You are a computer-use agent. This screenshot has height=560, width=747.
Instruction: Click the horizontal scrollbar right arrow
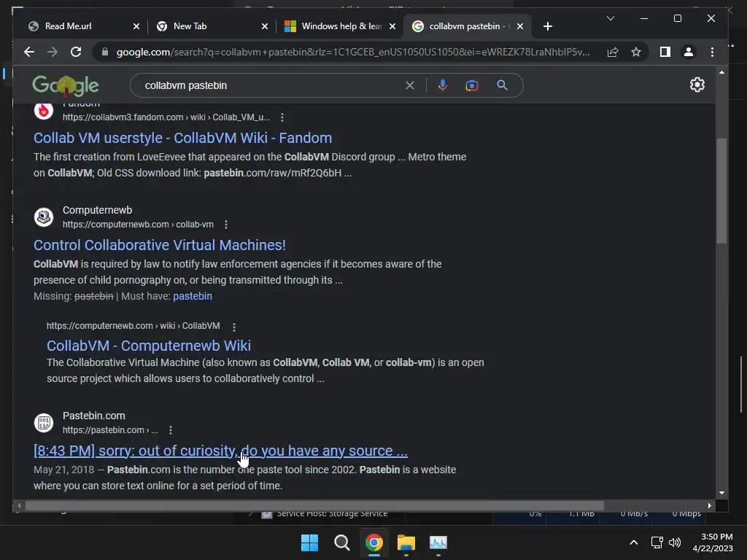pyautogui.click(x=710, y=506)
